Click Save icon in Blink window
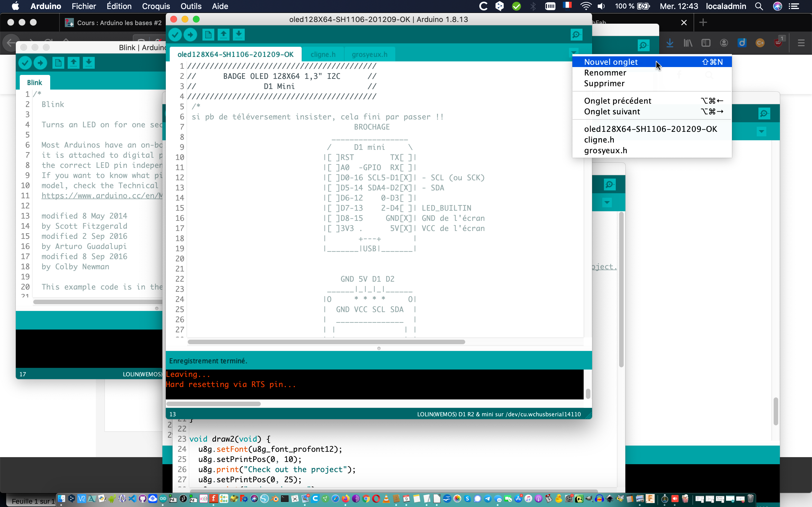This screenshot has width=812, height=507. [x=89, y=63]
